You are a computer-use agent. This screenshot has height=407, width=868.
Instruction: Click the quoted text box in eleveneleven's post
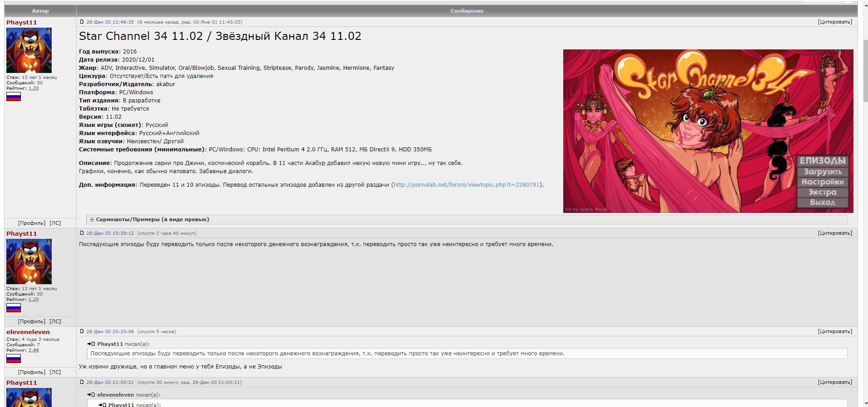467,354
